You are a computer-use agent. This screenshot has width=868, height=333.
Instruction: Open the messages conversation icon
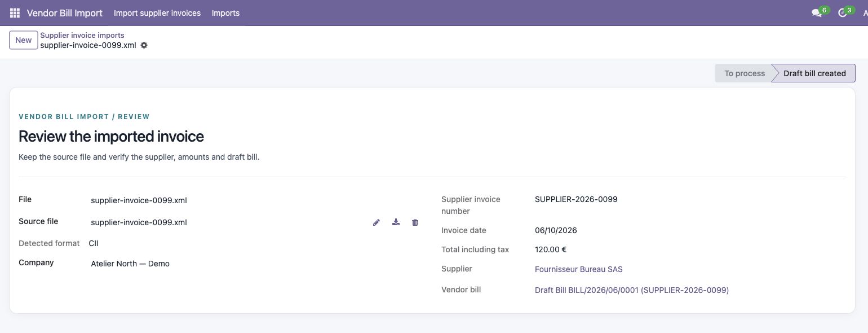click(816, 12)
